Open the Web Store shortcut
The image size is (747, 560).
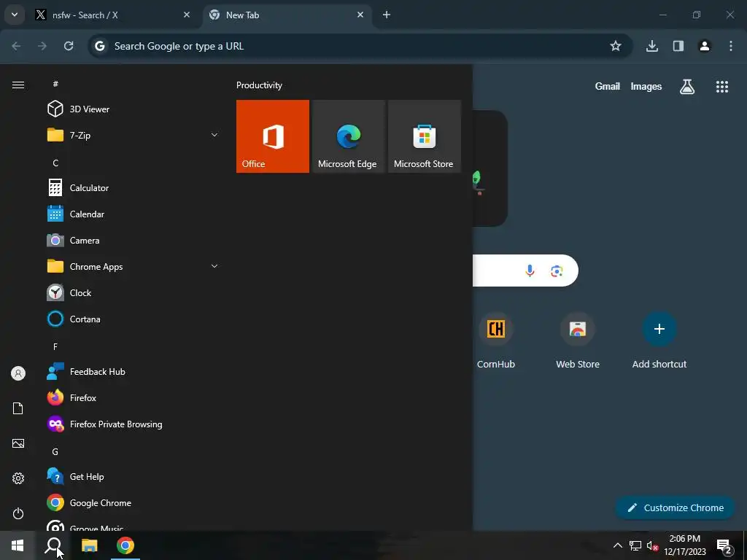click(x=578, y=341)
